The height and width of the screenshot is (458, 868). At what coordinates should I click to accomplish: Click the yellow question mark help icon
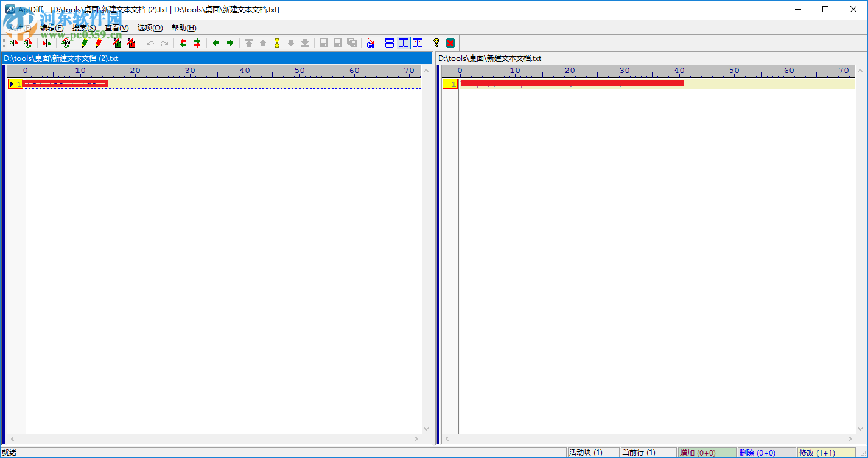pyautogui.click(x=436, y=43)
